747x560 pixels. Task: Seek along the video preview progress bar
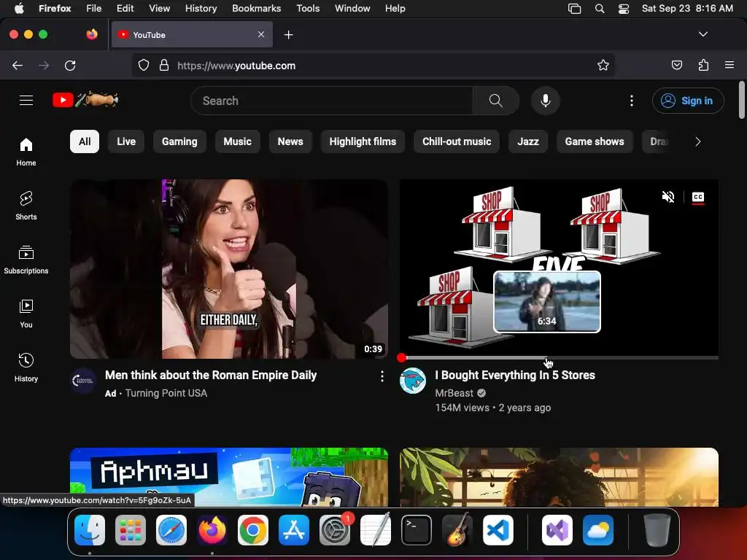pos(559,357)
